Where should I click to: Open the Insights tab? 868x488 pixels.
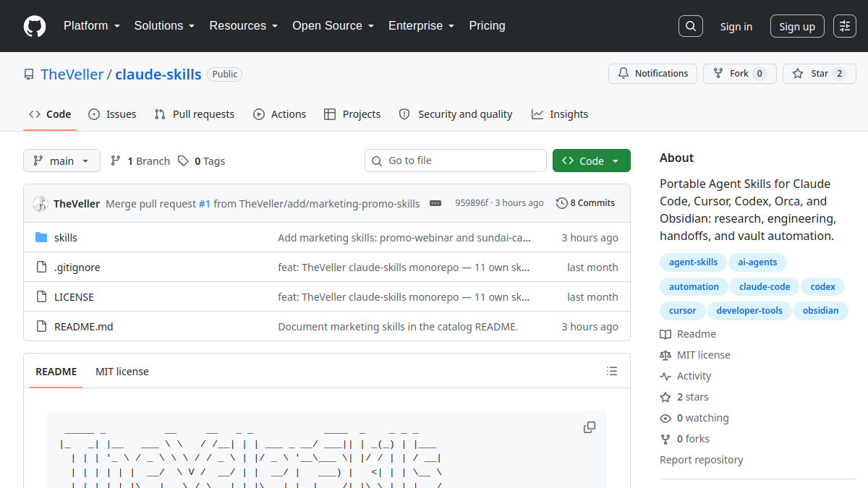pos(560,114)
